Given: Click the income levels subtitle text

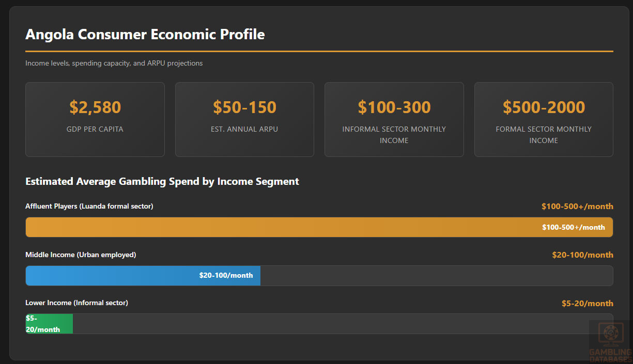Looking at the screenshot, I should (114, 64).
